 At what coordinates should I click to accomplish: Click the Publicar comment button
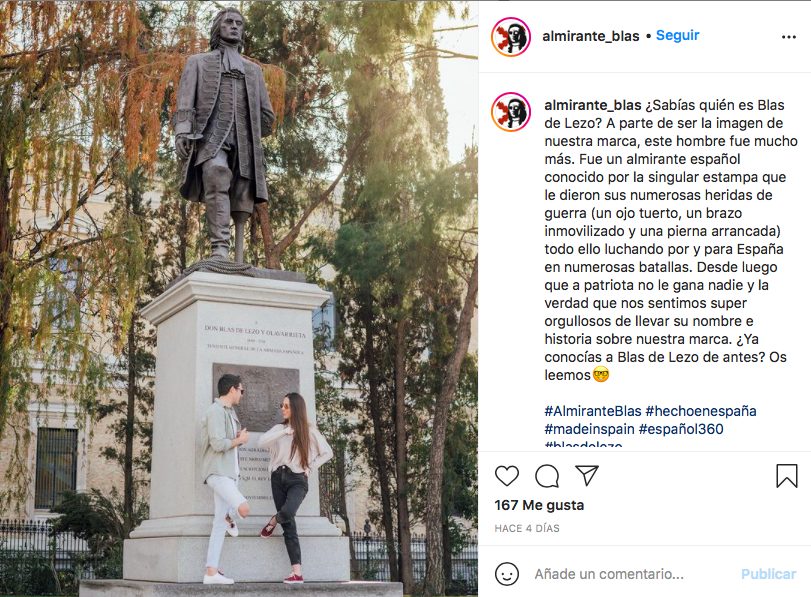[x=768, y=574]
